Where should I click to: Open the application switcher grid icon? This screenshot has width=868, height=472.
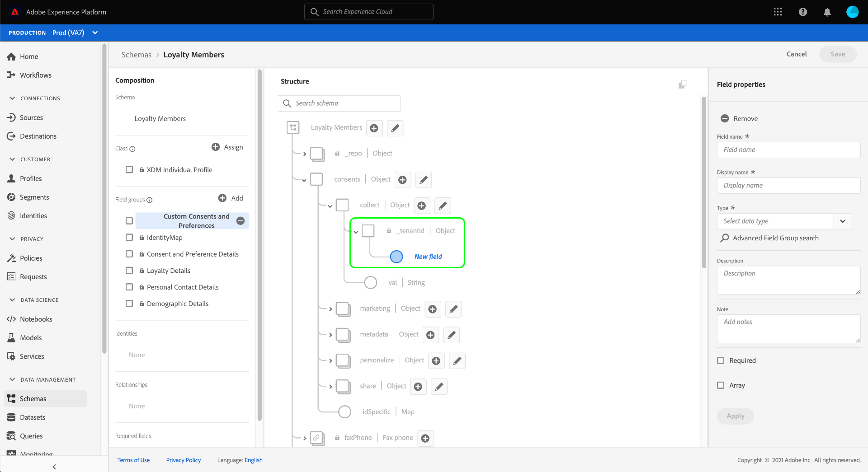click(778, 12)
